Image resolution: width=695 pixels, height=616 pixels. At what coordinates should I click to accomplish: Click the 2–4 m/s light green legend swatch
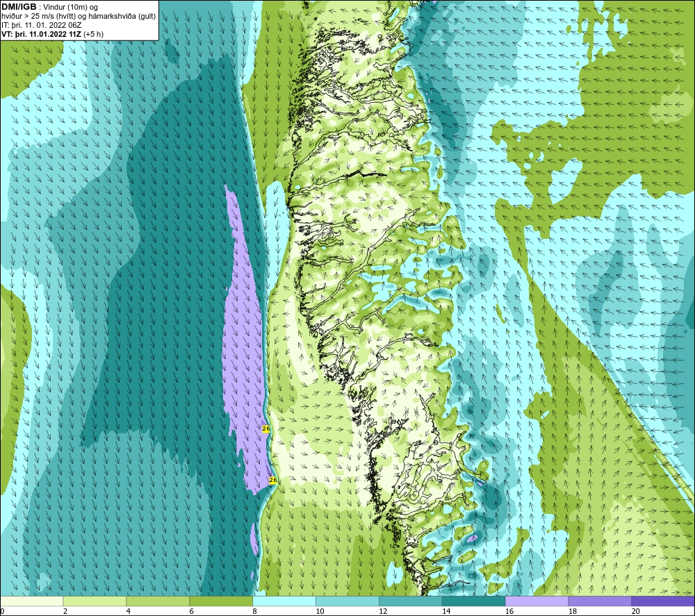click(x=95, y=601)
